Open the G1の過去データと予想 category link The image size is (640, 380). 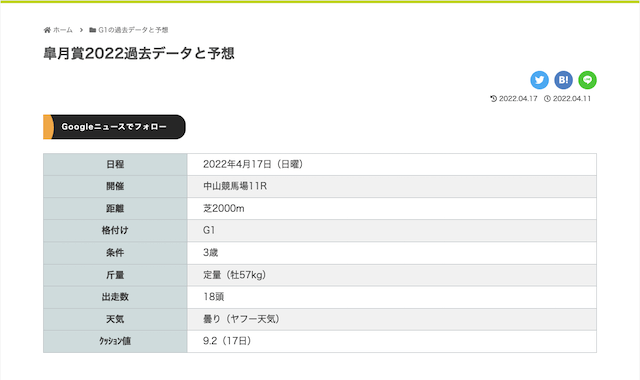[x=133, y=30]
